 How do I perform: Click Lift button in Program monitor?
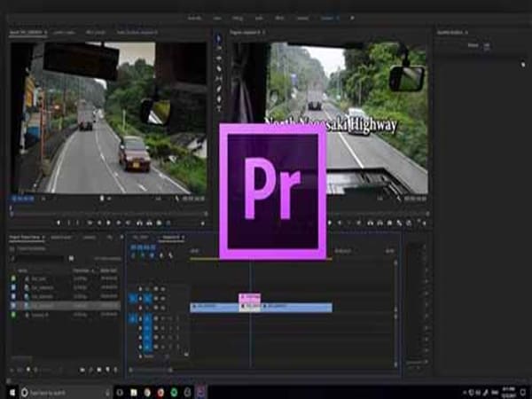[x=371, y=223]
